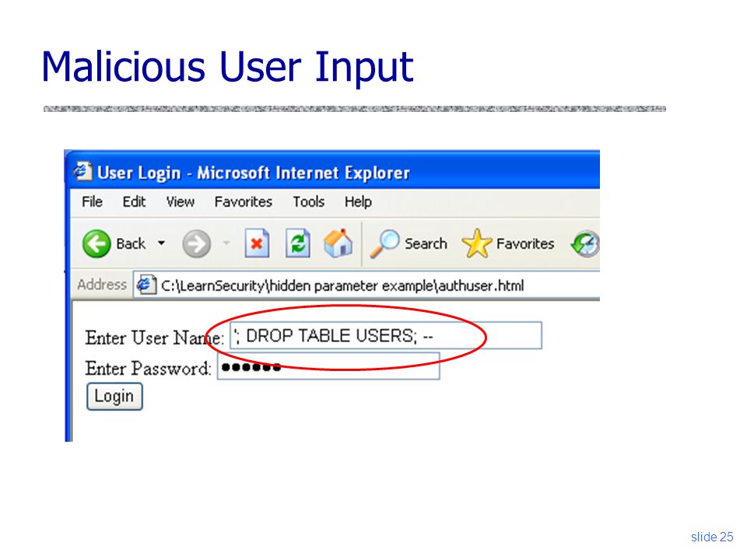Open the Back history dropdown arrow
Screen dimensions: 747x560
162,243
